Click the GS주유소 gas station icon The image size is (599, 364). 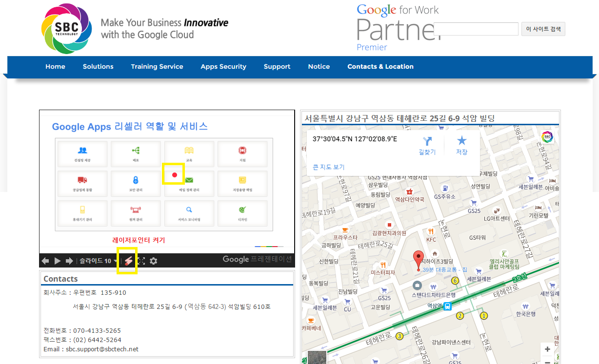point(444,188)
